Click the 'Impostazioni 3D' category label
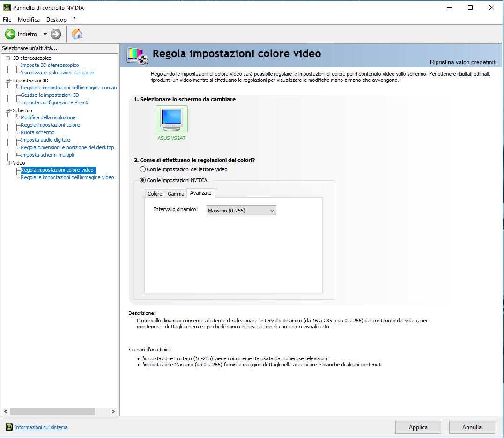The image size is (504, 438). coord(30,80)
